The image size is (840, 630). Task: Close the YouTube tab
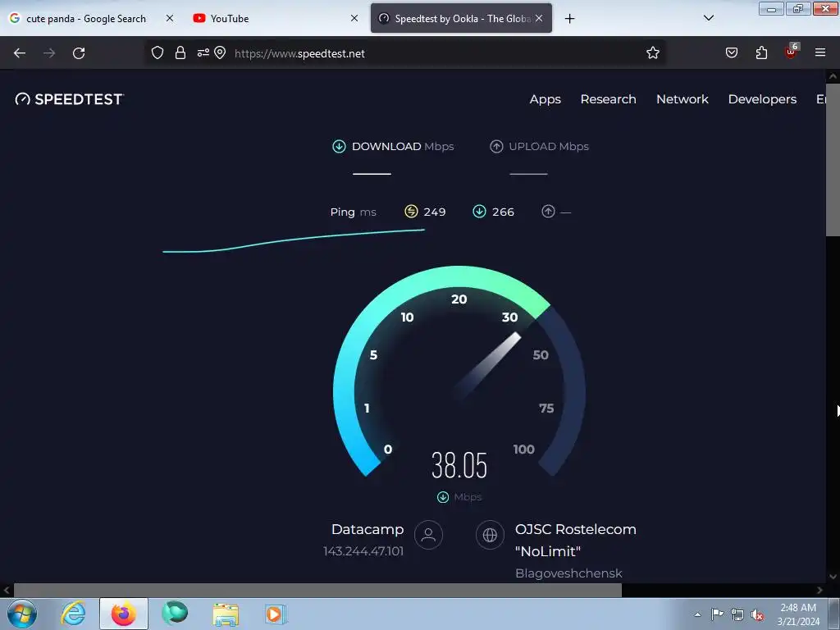pos(354,18)
